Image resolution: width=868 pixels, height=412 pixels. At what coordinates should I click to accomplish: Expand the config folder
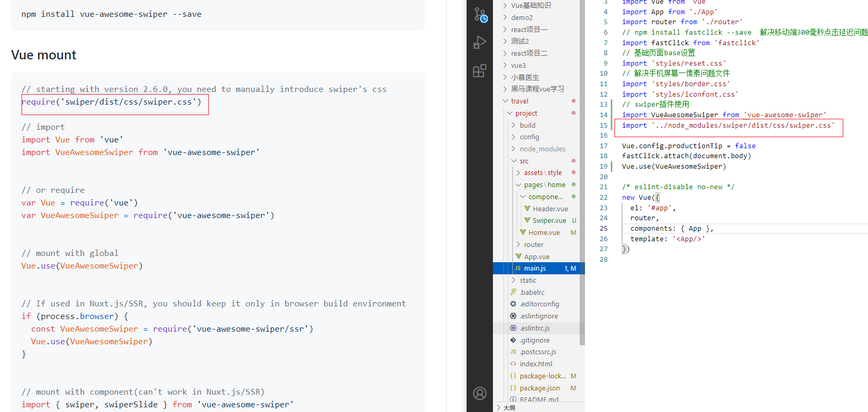tap(513, 137)
